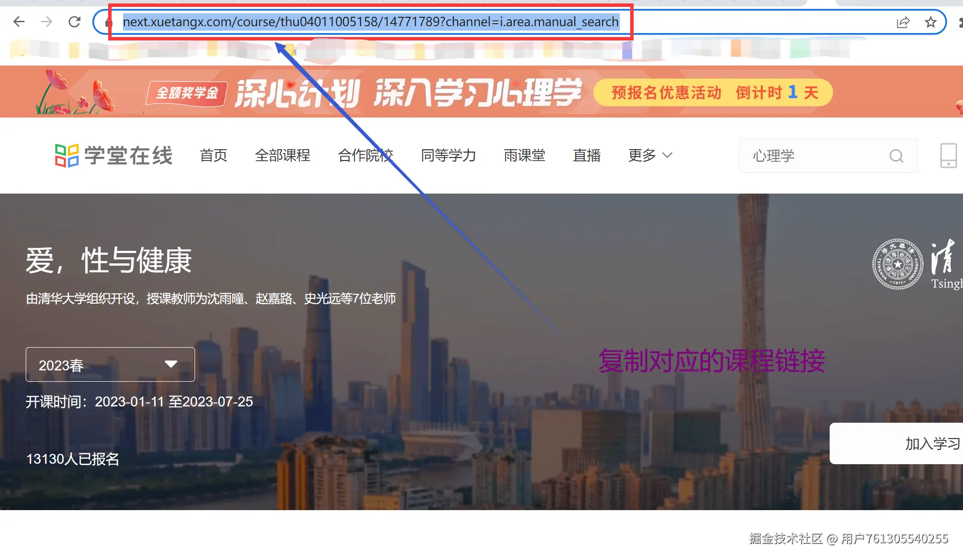
Task: Open 雨课堂 navigation link
Action: [524, 156]
